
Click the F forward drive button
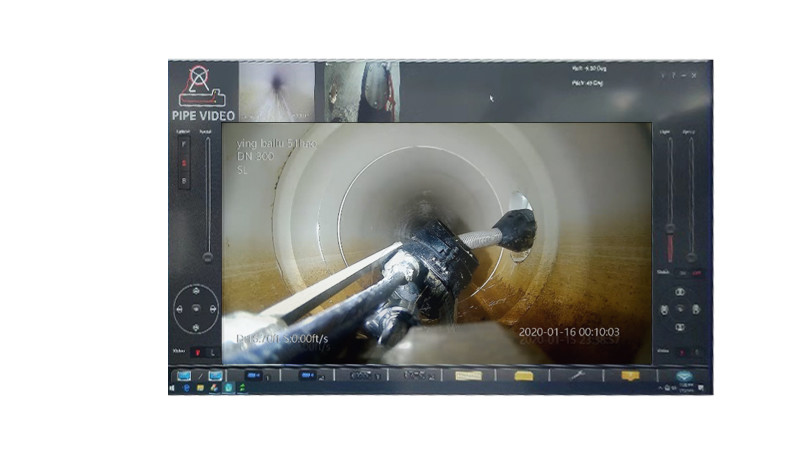click(184, 144)
